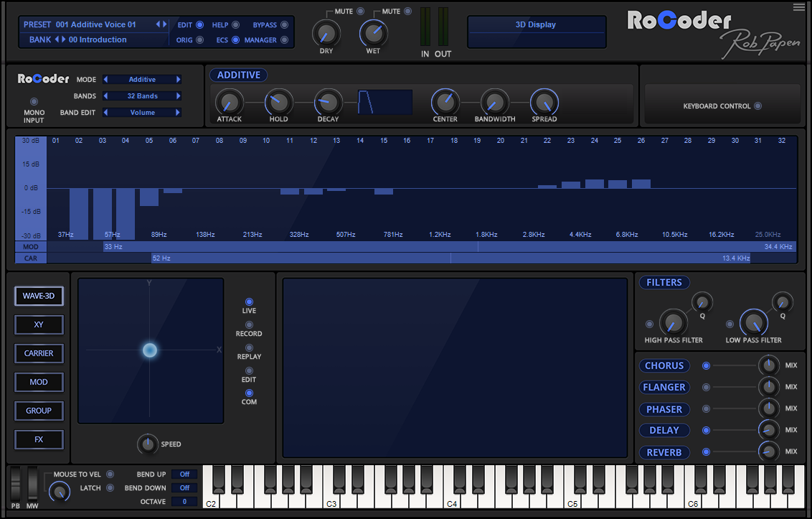Click the SPEED knob

[x=148, y=444]
